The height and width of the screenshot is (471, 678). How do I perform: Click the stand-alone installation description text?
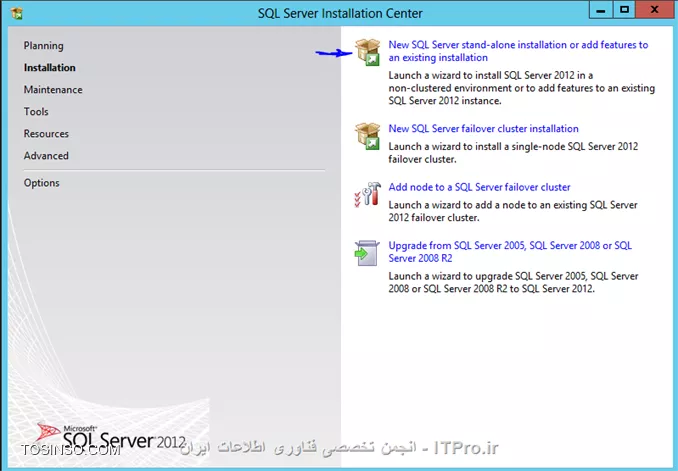coord(521,88)
